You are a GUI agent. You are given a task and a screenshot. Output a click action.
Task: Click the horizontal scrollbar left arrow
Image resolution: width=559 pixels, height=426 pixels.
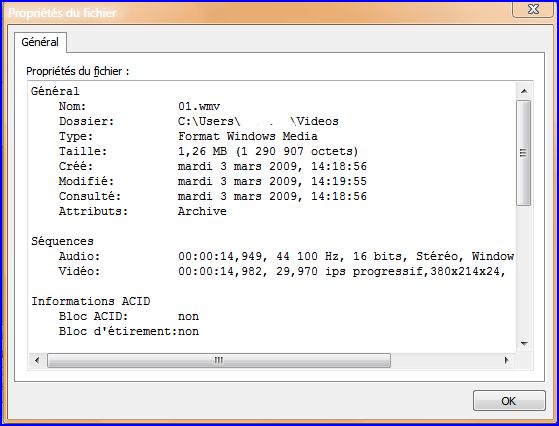pyautogui.click(x=37, y=360)
